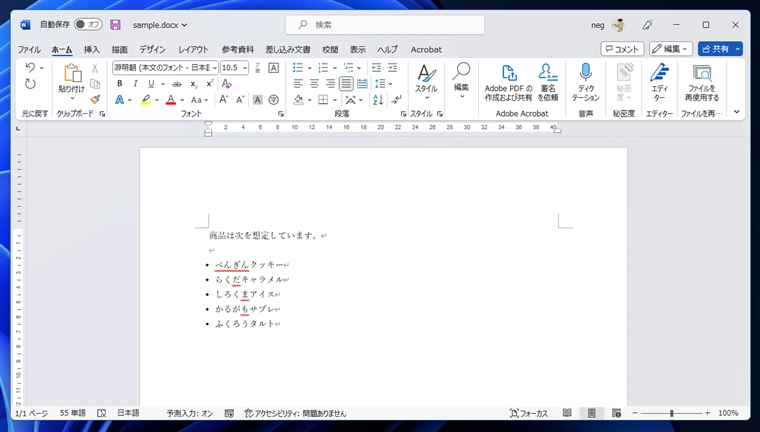Click the zoom in plus button
This screenshot has width=760, height=432.
coord(707,413)
